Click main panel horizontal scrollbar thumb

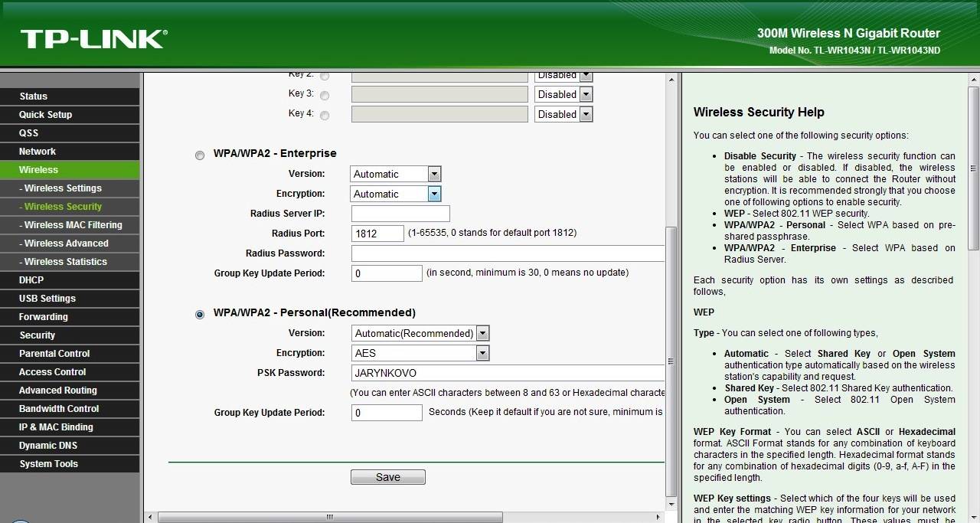click(330, 518)
